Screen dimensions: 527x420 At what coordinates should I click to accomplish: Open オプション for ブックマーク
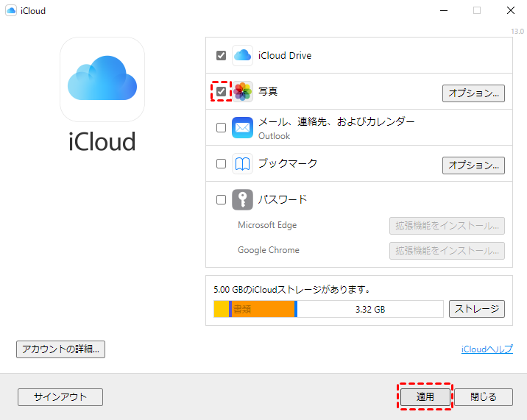[x=473, y=165]
